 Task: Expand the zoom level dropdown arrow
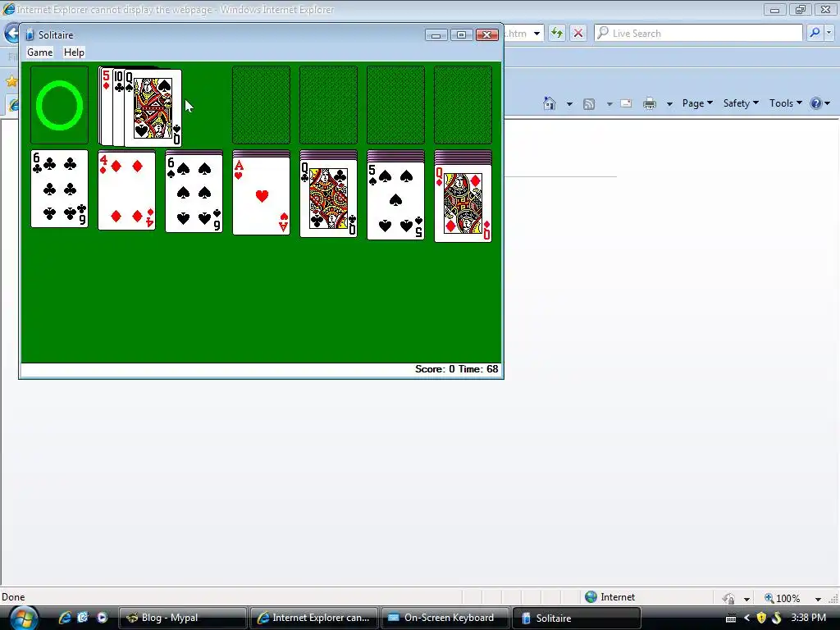click(818, 598)
